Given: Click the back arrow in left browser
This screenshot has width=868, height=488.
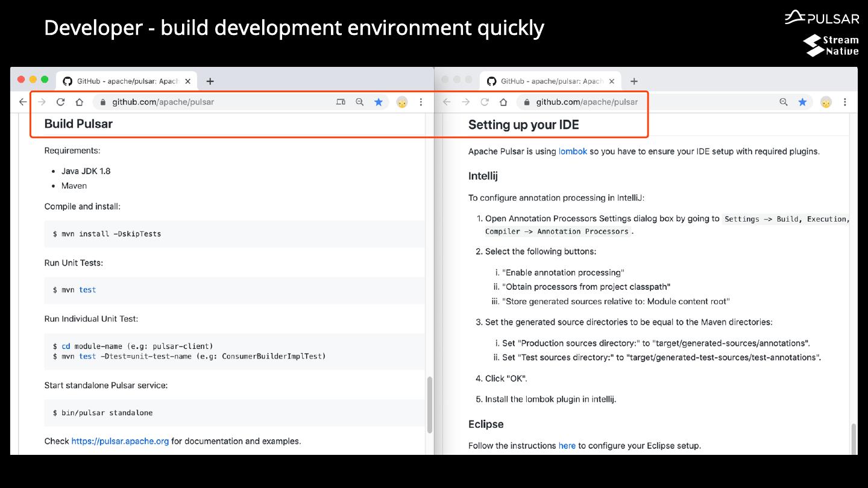Looking at the screenshot, I should [x=23, y=102].
